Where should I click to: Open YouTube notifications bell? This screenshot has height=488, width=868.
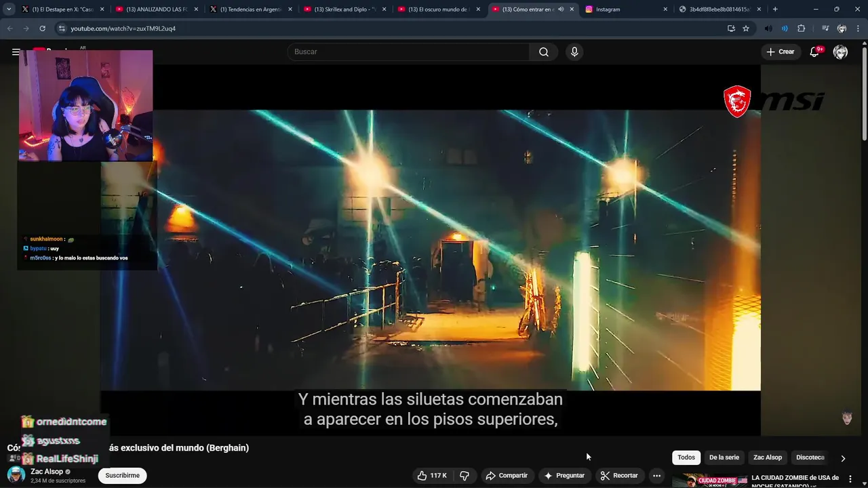tap(814, 52)
